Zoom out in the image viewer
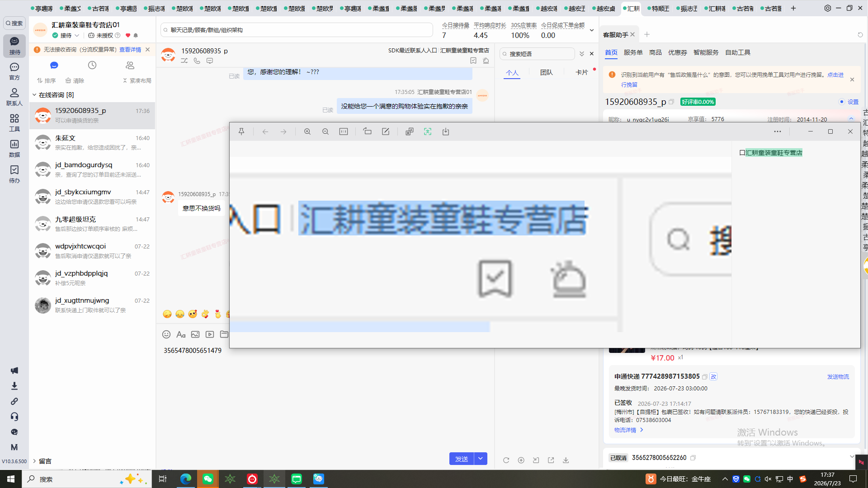Screen dimensions: 868x488 (325, 131)
